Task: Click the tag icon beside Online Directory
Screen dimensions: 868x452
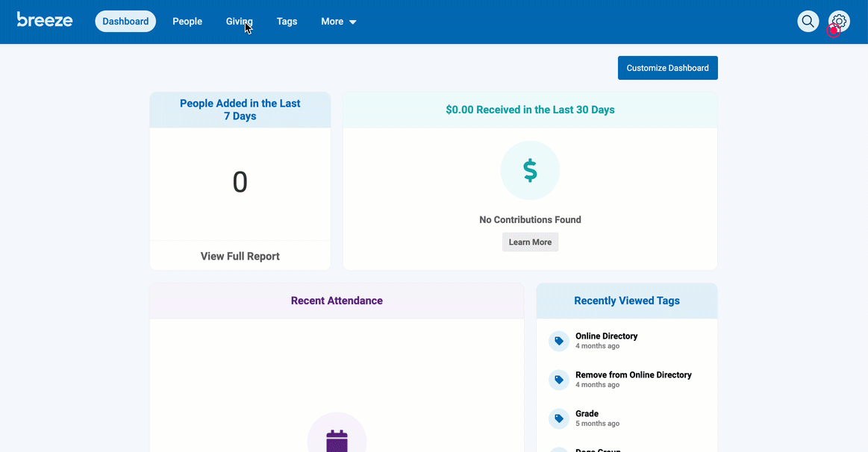Action: tap(558, 341)
